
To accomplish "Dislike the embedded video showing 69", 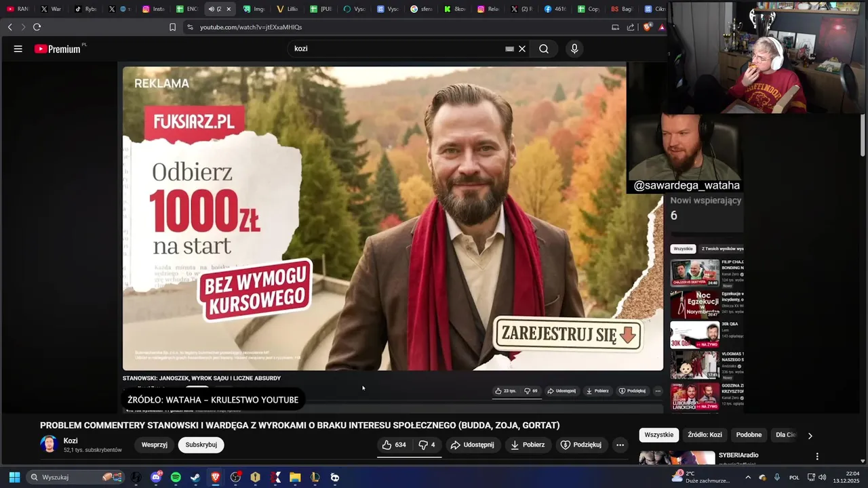I will click(531, 391).
